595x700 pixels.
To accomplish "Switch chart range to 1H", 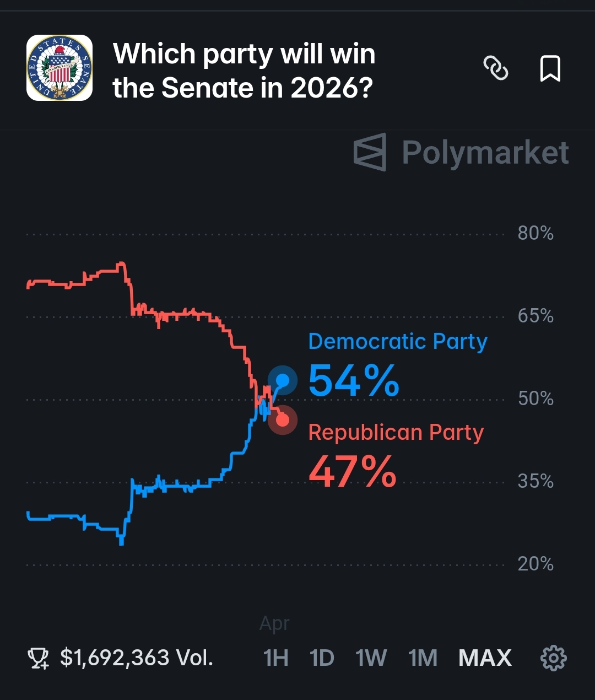I will pyautogui.click(x=275, y=658).
